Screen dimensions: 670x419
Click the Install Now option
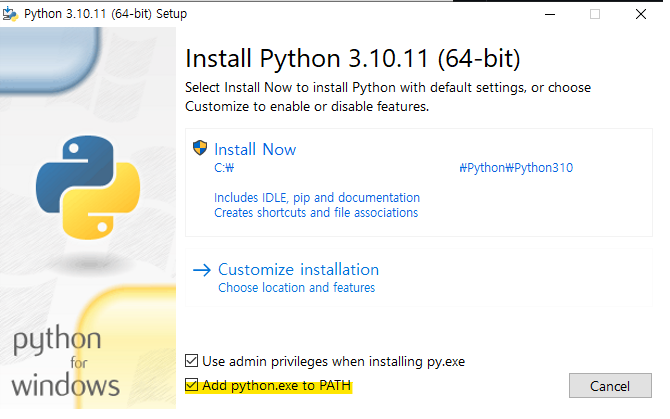click(418, 182)
